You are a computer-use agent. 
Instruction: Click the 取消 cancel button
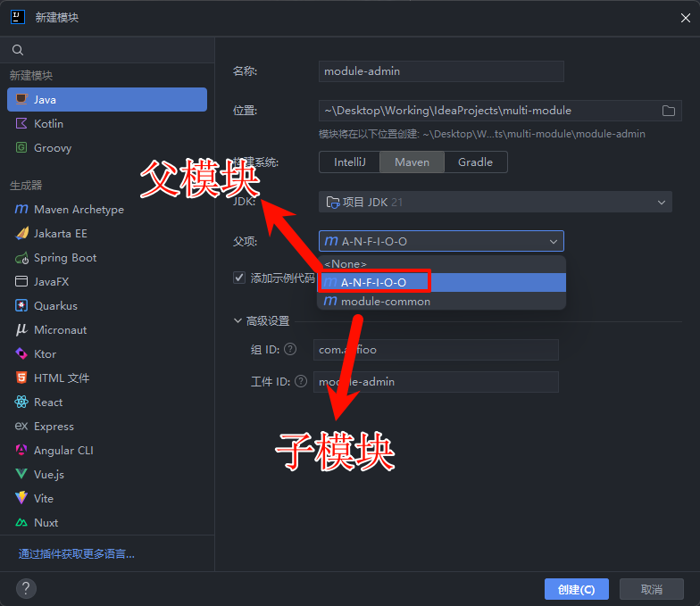(x=652, y=589)
